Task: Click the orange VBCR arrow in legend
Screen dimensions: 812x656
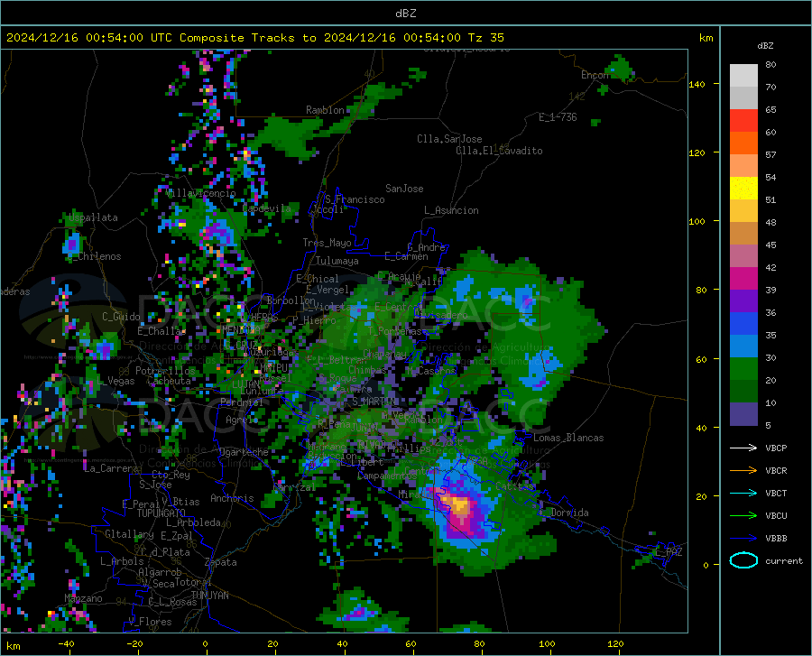Action: click(743, 471)
